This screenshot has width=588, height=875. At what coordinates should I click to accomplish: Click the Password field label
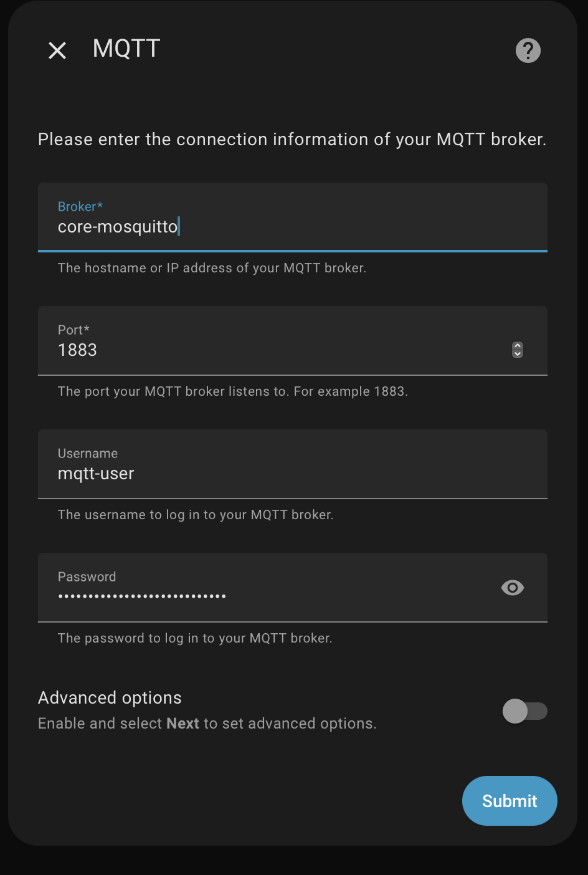coord(87,576)
